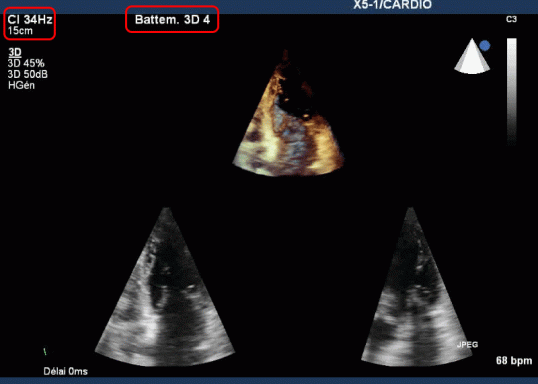The width and height of the screenshot is (538, 384).
Task: Click the 3D 50dB compression setting
Action: point(28,74)
